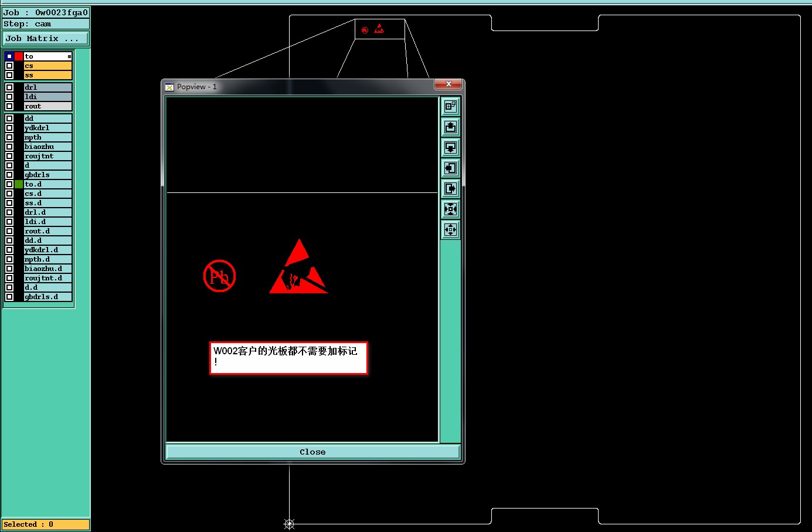Click the green color swatch of 'to.d' layer

click(x=19, y=184)
